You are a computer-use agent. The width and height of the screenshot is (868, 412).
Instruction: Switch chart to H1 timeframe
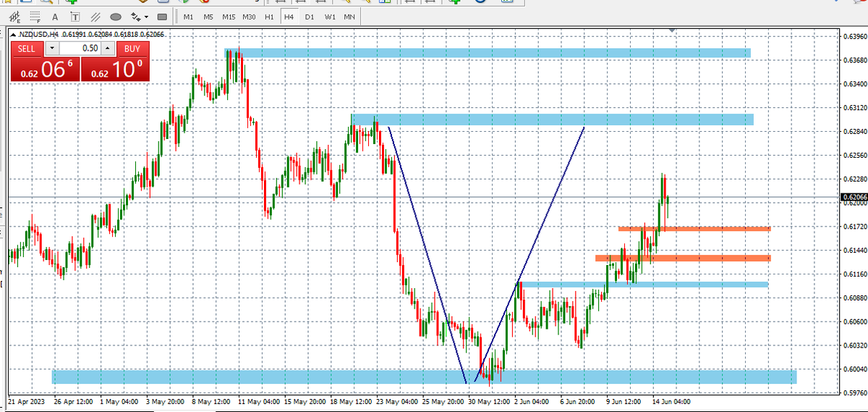point(269,17)
